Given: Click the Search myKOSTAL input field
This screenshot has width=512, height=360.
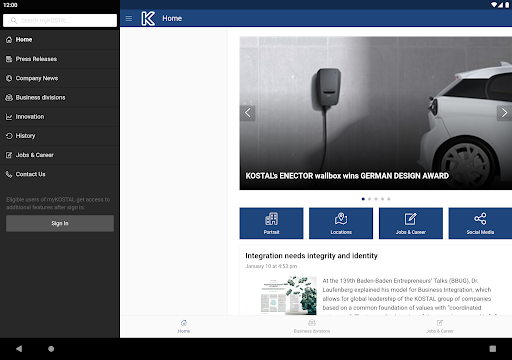Looking at the screenshot, I should (x=60, y=20).
